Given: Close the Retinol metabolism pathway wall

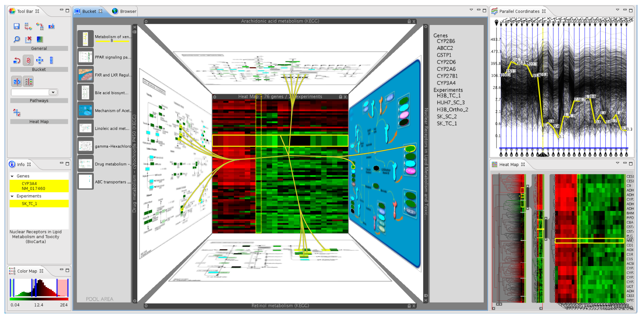Looking at the screenshot, I should [x=414, y=306].
